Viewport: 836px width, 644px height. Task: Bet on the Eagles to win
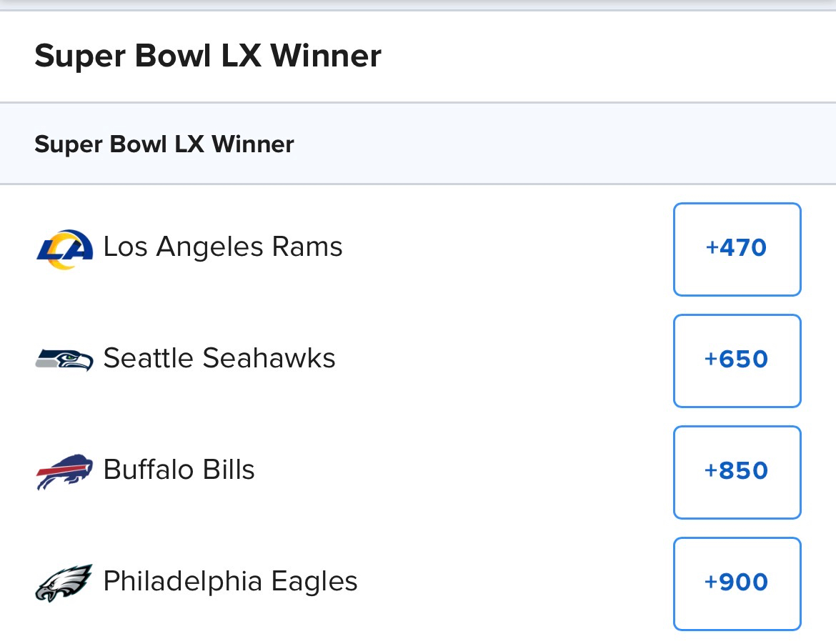737,583
